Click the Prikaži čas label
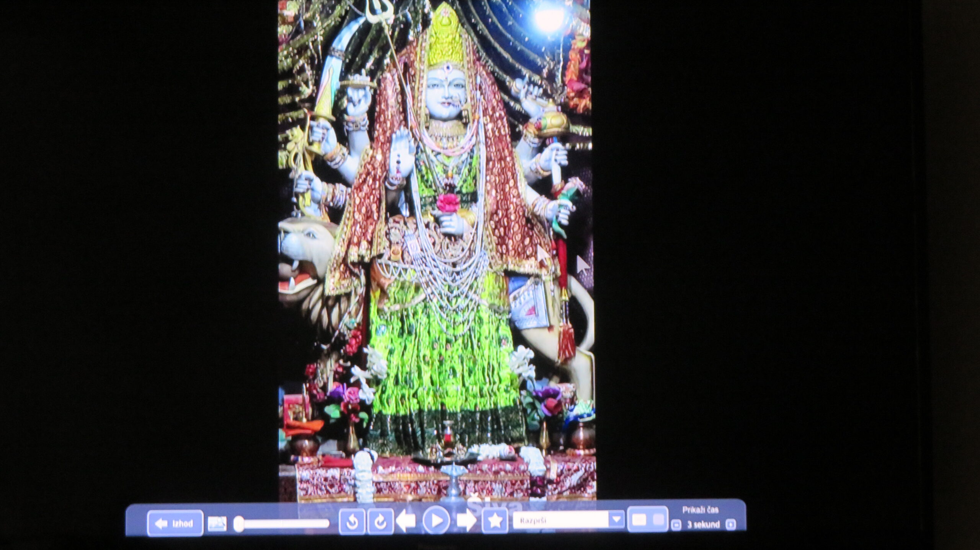Screen dimensions: 980x550 tap(701, 510)
